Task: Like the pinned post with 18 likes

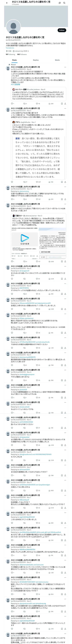Action: [x=37, y=103]
